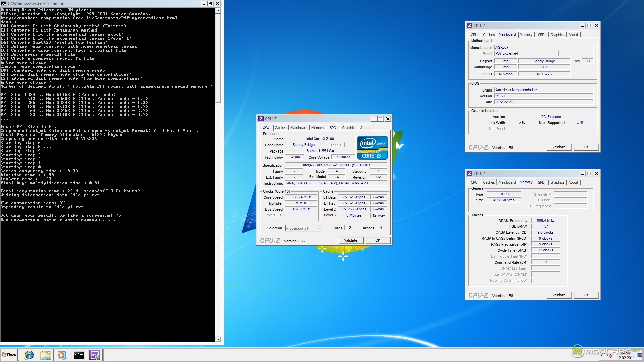
Task: Close the cmd.exe window
Action: [218, 3]
